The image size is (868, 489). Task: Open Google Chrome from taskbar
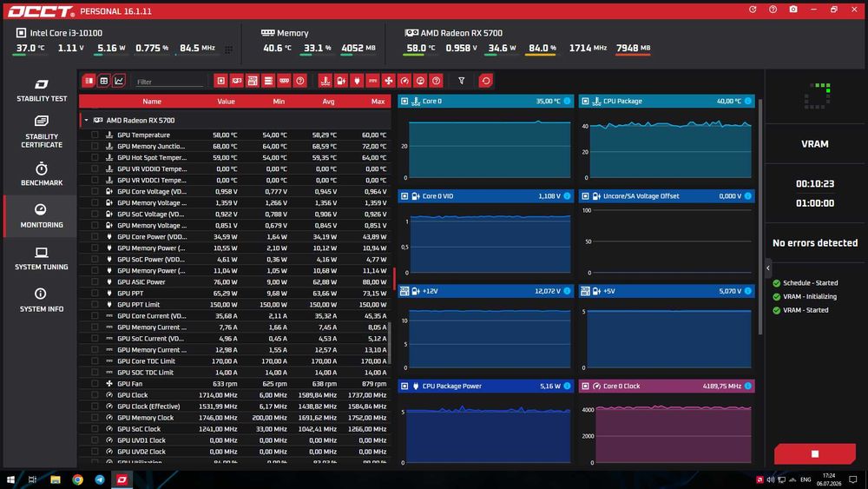click(77, 479)
